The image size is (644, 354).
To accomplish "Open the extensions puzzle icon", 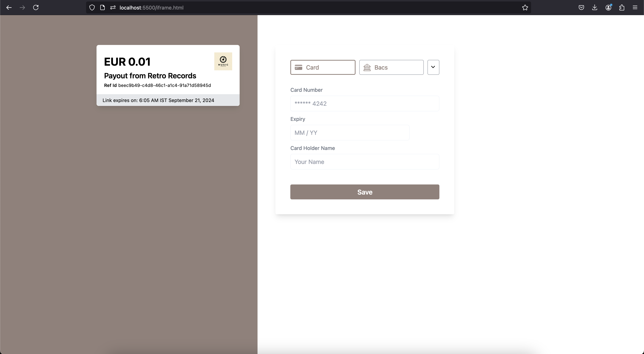I will pos(622,7).
